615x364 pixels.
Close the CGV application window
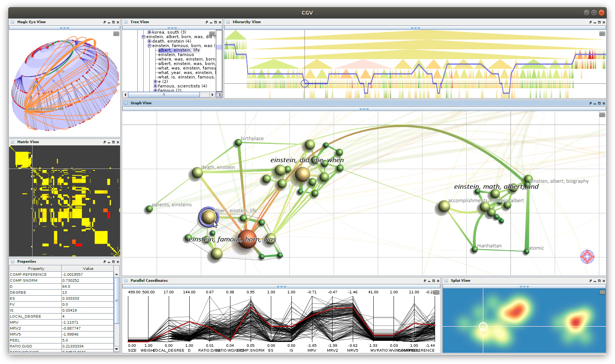[602, 12]
